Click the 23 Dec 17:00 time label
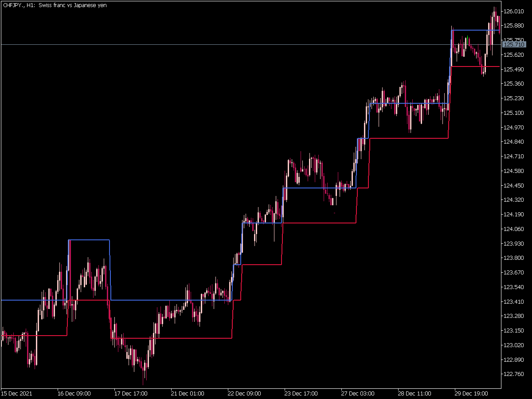532x399 pixels. coord(301,393)
